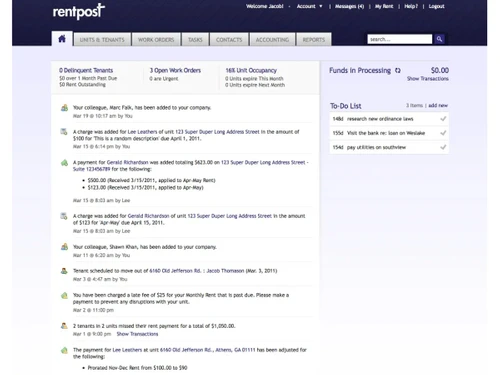The width and height of the screenshot is (500, 375).
Task: Complete 'pay utilities on southview' task
Action: point(443,147)
